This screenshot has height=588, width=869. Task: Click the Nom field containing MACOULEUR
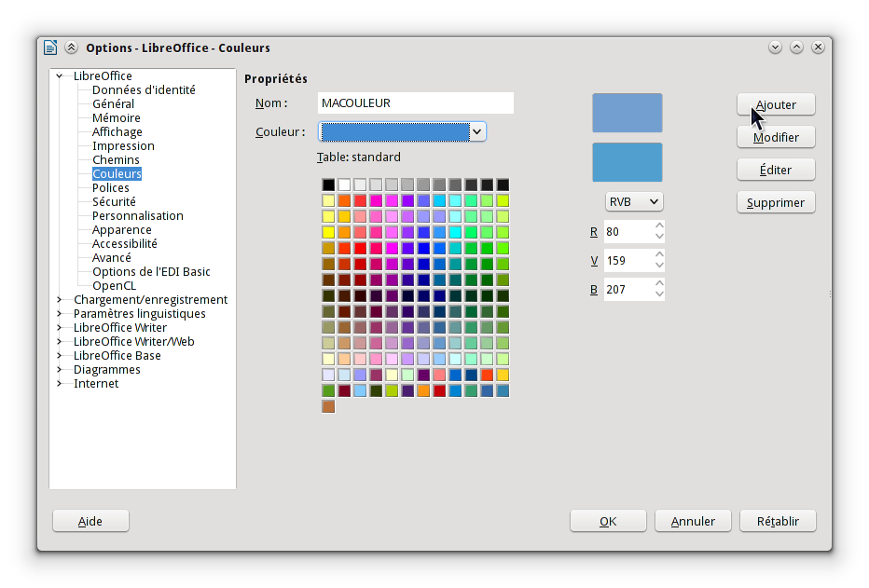[x=416, y=103]
